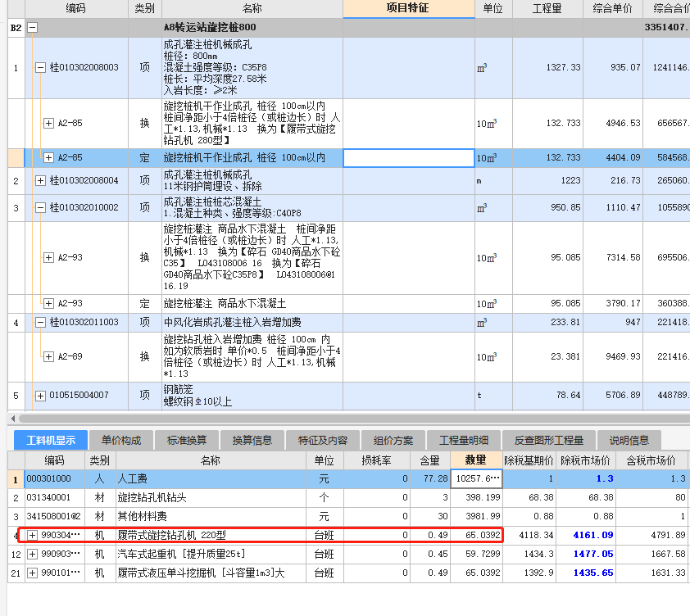Screen dimensions: 690x616
Task: Expand machine row 履带式液压单斗挖掘机
Action: [32, 573]
